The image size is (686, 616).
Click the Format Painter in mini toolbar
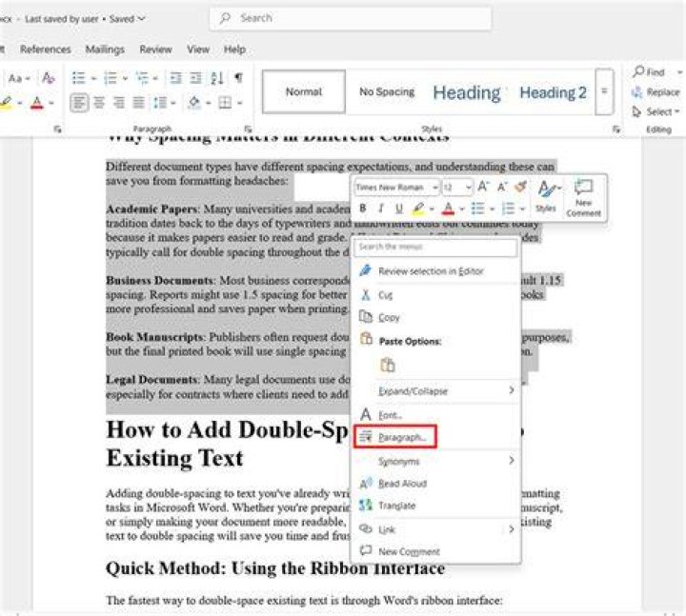pos(520,188)
